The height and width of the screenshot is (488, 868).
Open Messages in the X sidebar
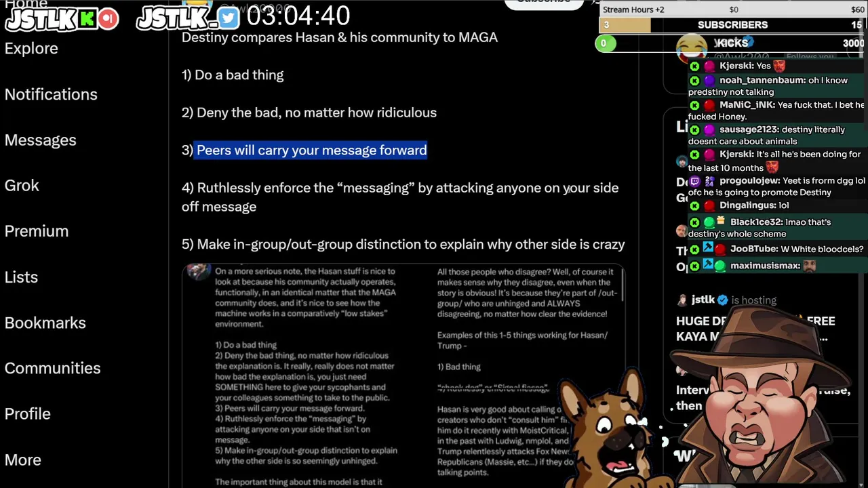pyautogui.click(x=41, y=140)
